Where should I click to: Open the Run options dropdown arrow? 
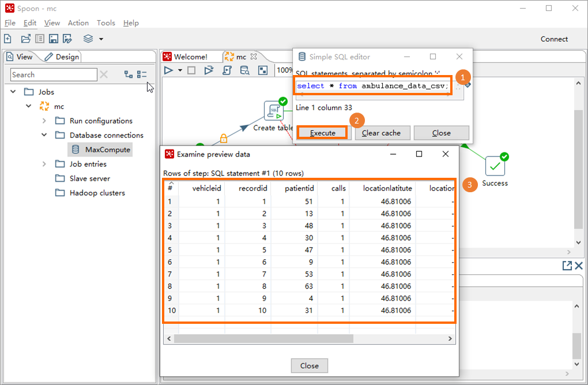[x=180, y=70]
